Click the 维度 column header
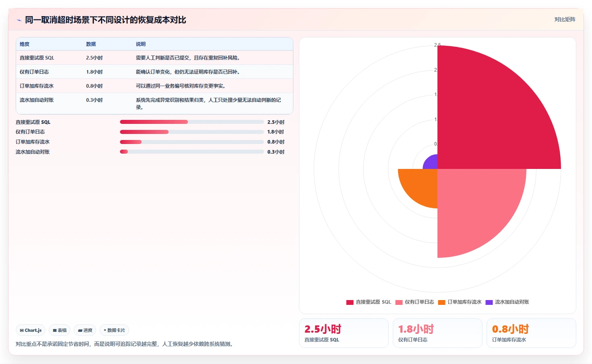Viewport: 592px width, 364px height. [x=25, y=44]
